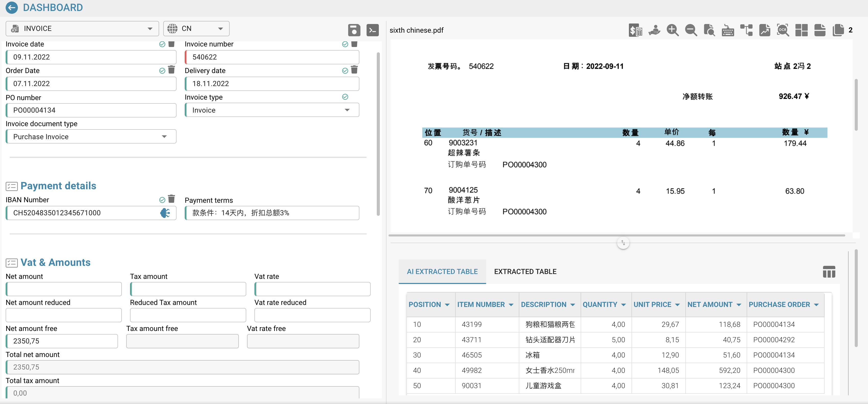Image resolution: width=868 pixels, height=404 pixels.
Task: Zoom in on the PDF document
Action: (672, 30)
